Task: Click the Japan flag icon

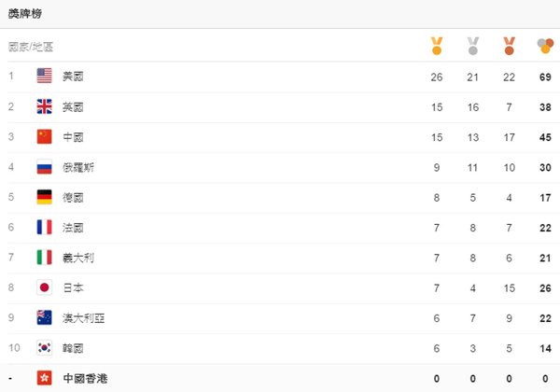Action: [x=44, y=287]
